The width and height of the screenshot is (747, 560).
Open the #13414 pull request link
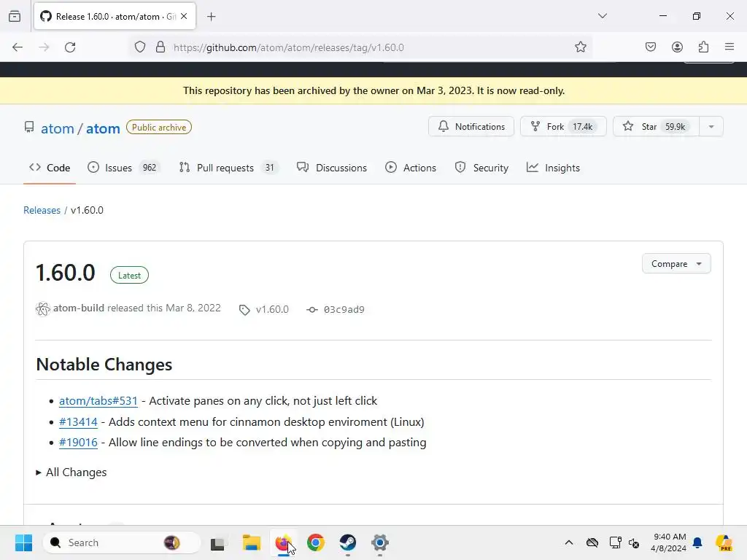click(x=78, y=422)
